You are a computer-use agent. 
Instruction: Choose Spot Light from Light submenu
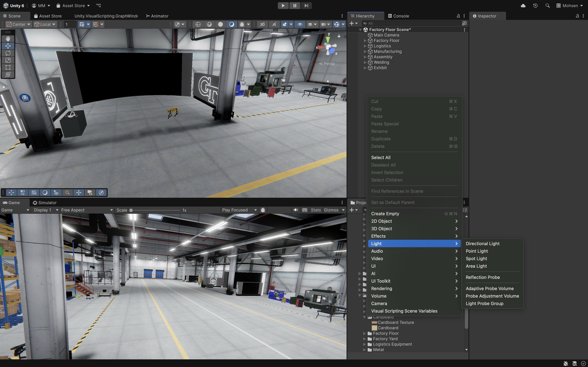[476, 258]
